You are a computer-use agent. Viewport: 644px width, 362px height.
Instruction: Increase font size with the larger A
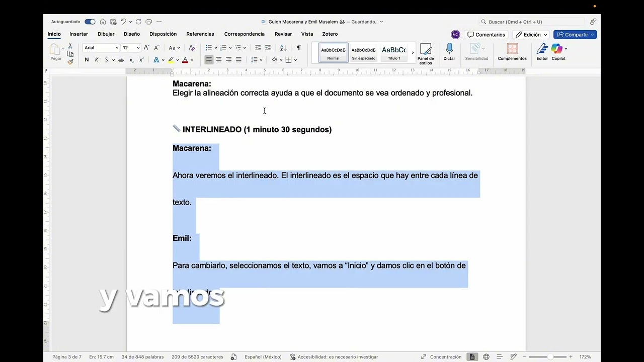146,48
